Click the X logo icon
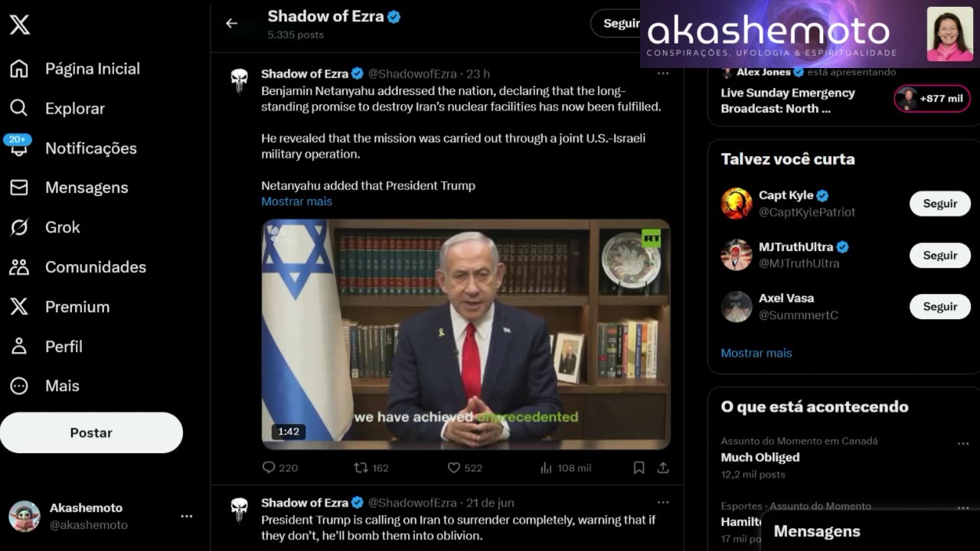The width and height of the screenshot is (980, 551). pyautogui.click(x=20, y=24)
